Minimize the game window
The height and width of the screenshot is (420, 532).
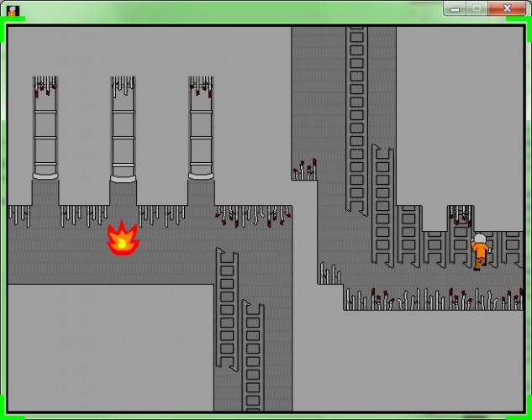455,8
